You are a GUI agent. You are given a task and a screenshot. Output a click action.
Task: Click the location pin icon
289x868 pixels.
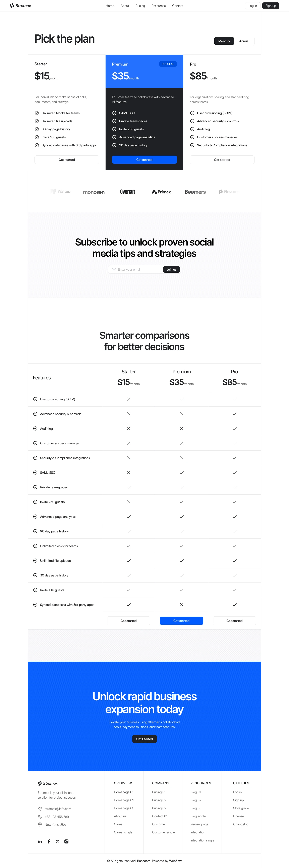[40, 825]
